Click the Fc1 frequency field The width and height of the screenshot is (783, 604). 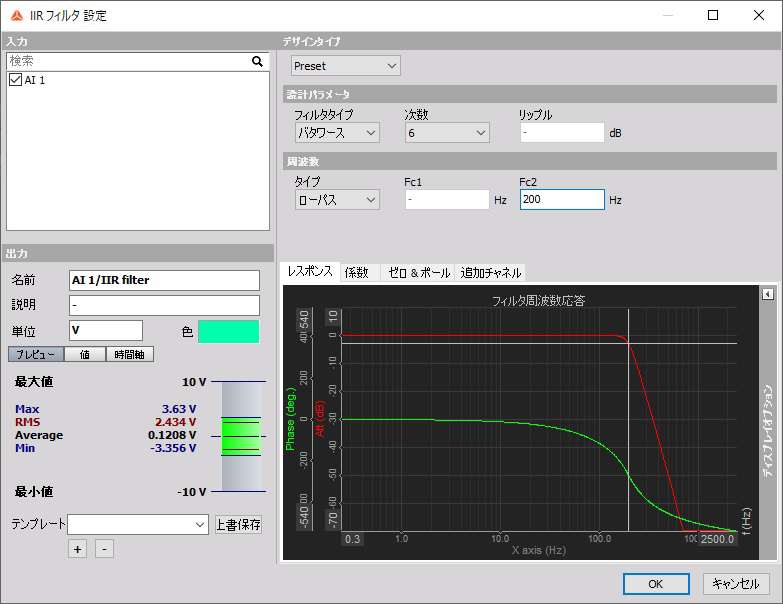[x=447, y=200]
